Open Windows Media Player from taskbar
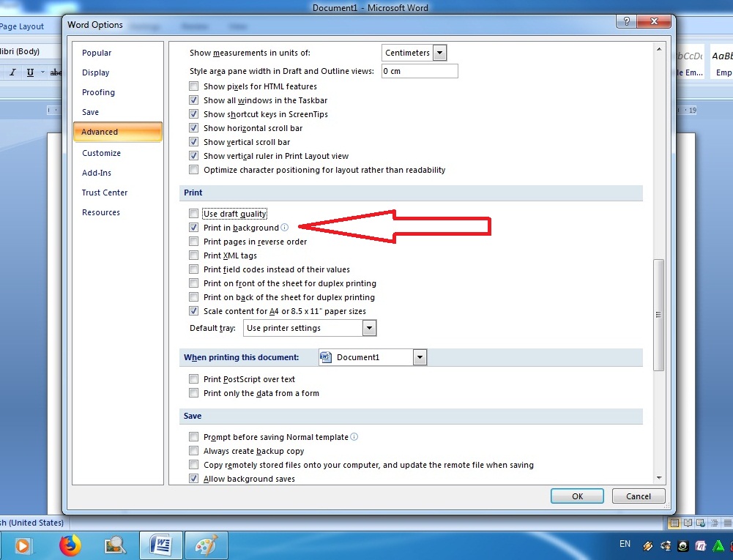The image size is (733, 560). click(22, 545)
